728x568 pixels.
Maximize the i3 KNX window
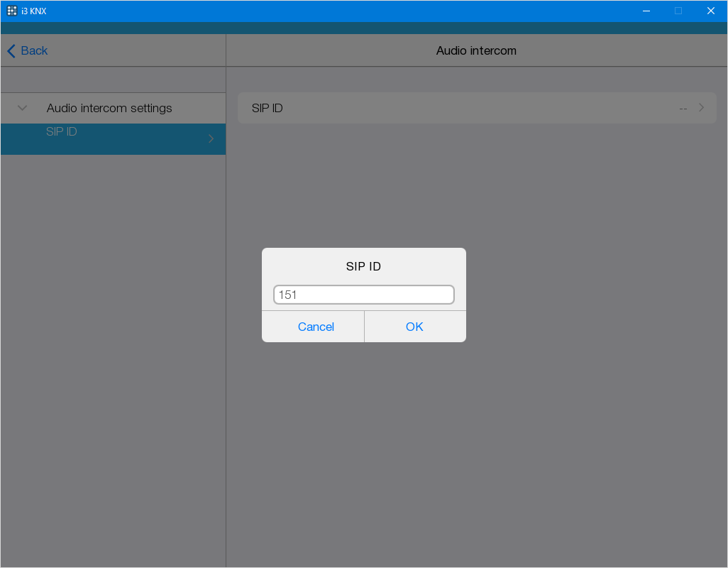tap(678, 11)
